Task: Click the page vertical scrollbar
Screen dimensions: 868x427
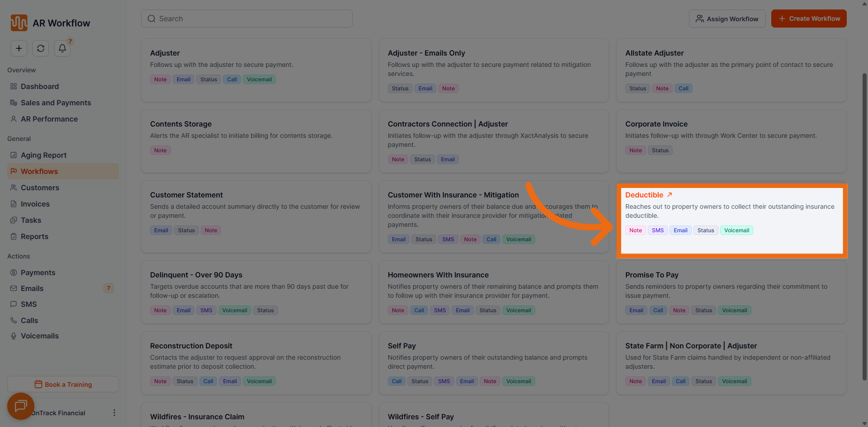Action: pyautogui.click(x=864, y=226)
